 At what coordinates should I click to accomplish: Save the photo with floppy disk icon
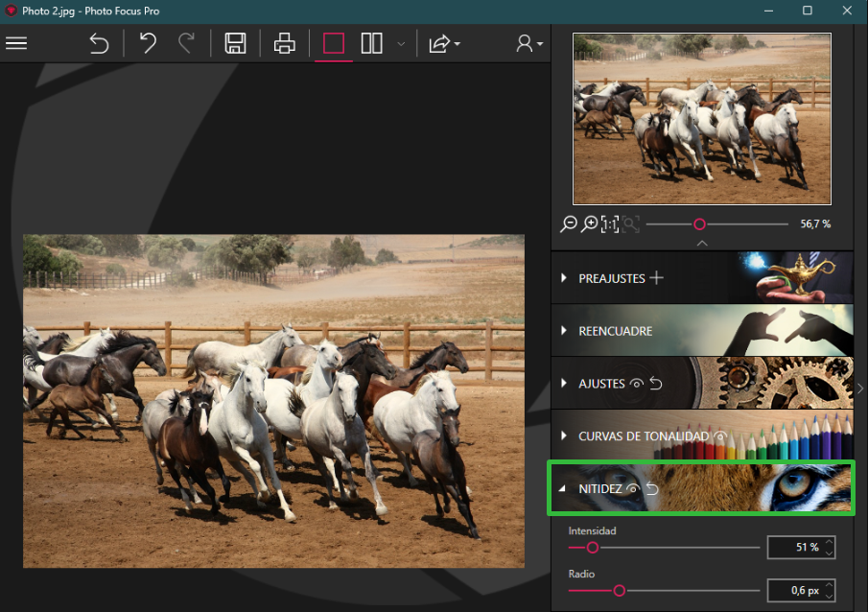coord(235,43)
